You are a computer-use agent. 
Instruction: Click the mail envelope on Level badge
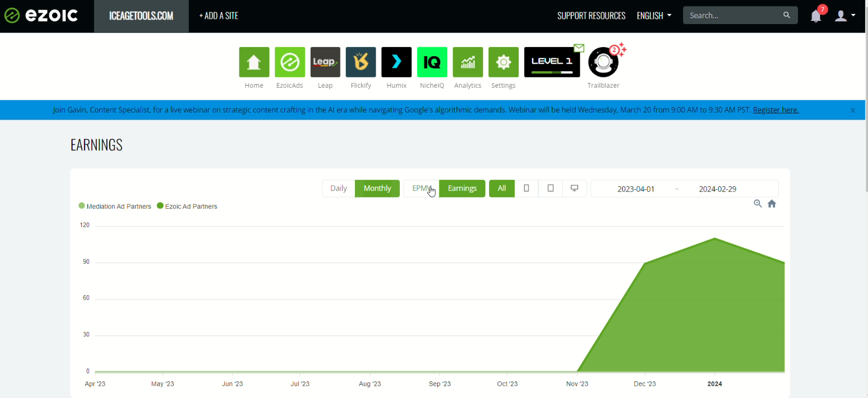[579, 48]
